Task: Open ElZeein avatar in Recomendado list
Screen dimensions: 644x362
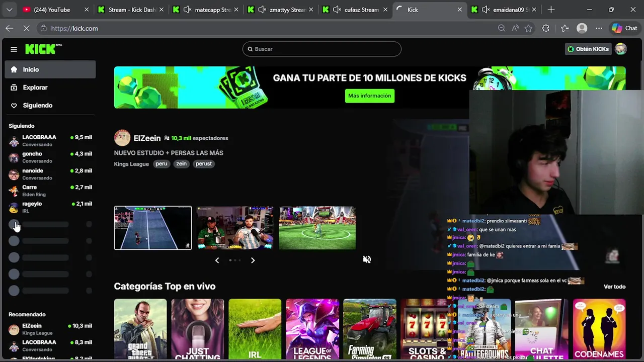Action: [x=14, y=329]
